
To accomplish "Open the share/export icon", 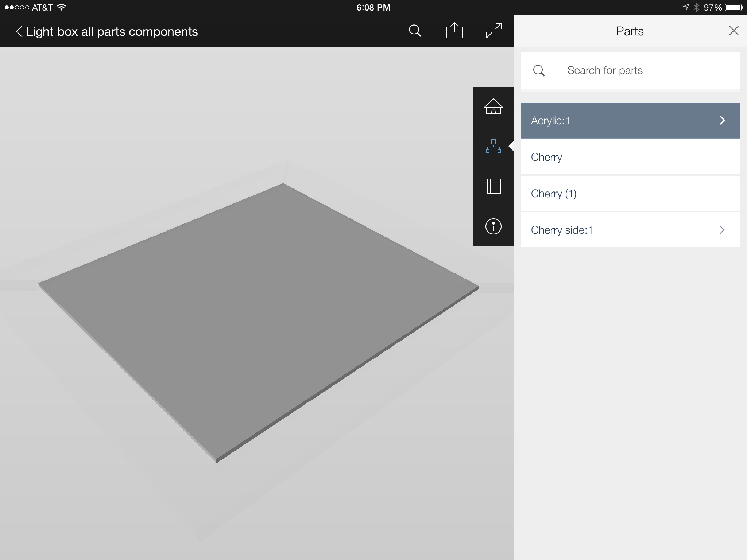I will [454, 31].
